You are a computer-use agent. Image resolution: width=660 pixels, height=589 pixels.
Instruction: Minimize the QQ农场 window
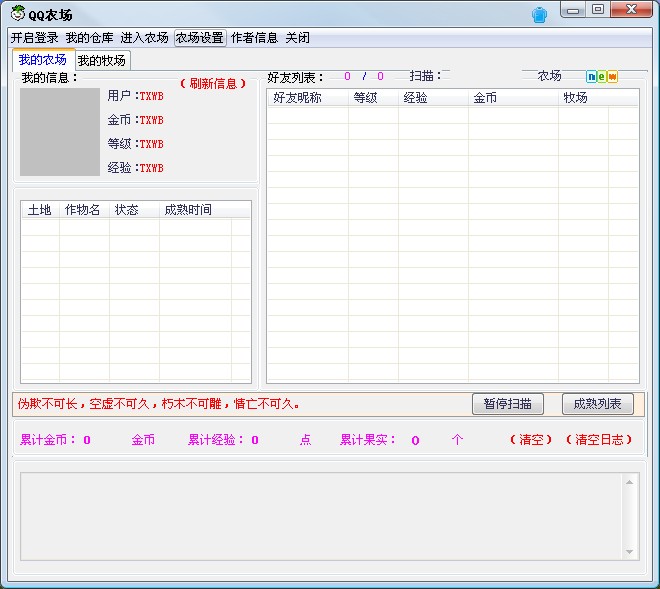(573, 10)
